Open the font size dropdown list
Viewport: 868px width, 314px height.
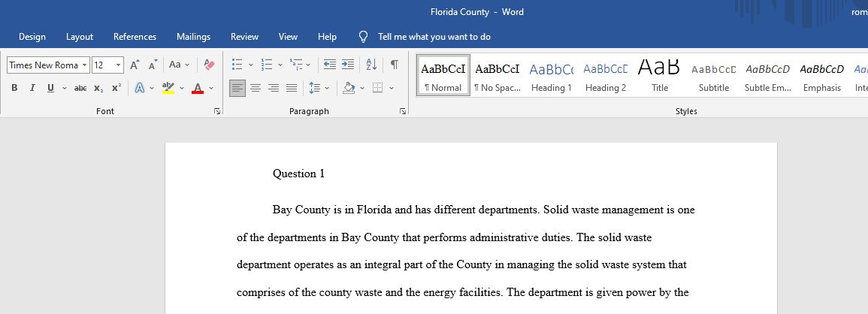(119, 65)
